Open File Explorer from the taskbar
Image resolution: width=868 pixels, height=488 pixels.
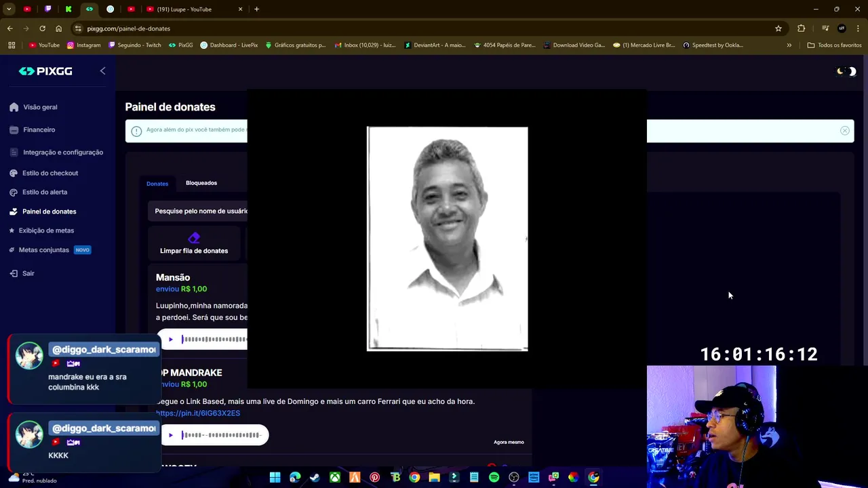(434, 477)
